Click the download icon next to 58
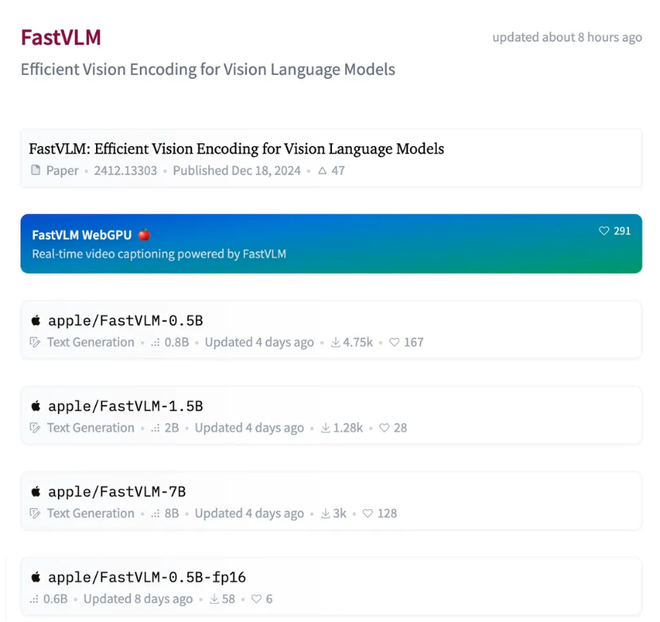 [x=214, y=599]
